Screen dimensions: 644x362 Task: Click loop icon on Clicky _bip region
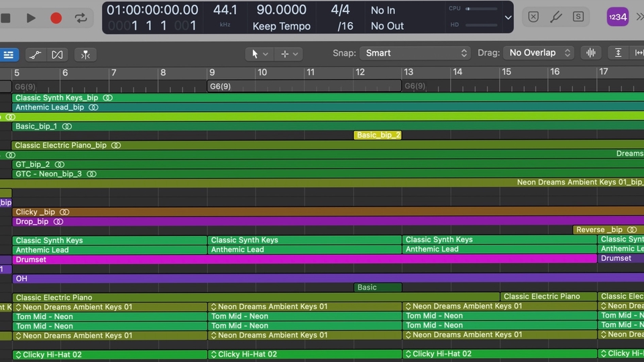click(x=64, y=213)
